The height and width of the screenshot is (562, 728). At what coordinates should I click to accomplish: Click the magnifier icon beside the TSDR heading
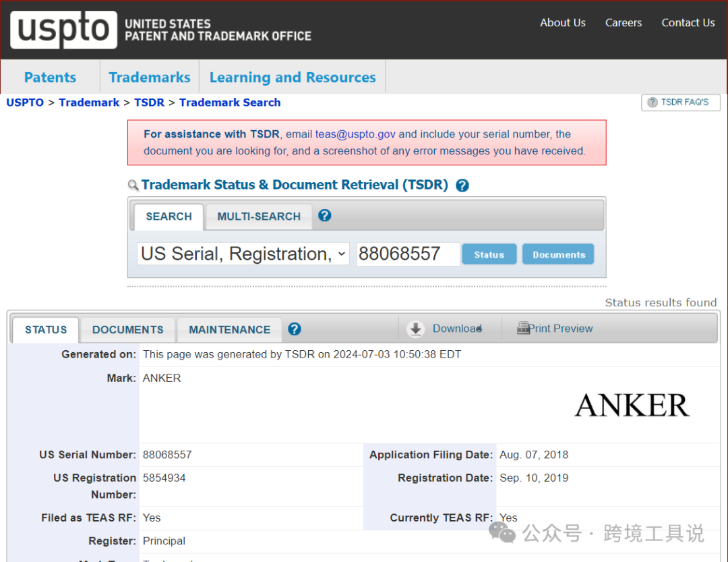133,186
